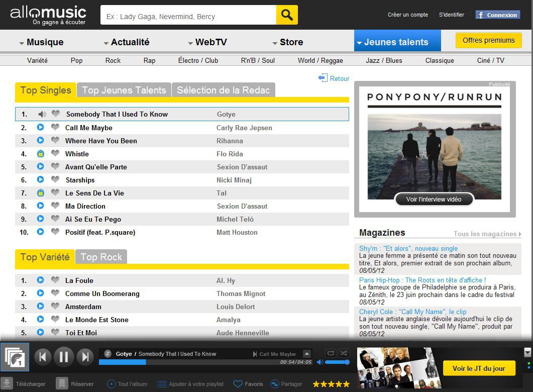The height and width of the screenshot is (392, 533).
Task: Toggle repeat mode in the player
Action: pyautogui.click(x=331, y=353)
